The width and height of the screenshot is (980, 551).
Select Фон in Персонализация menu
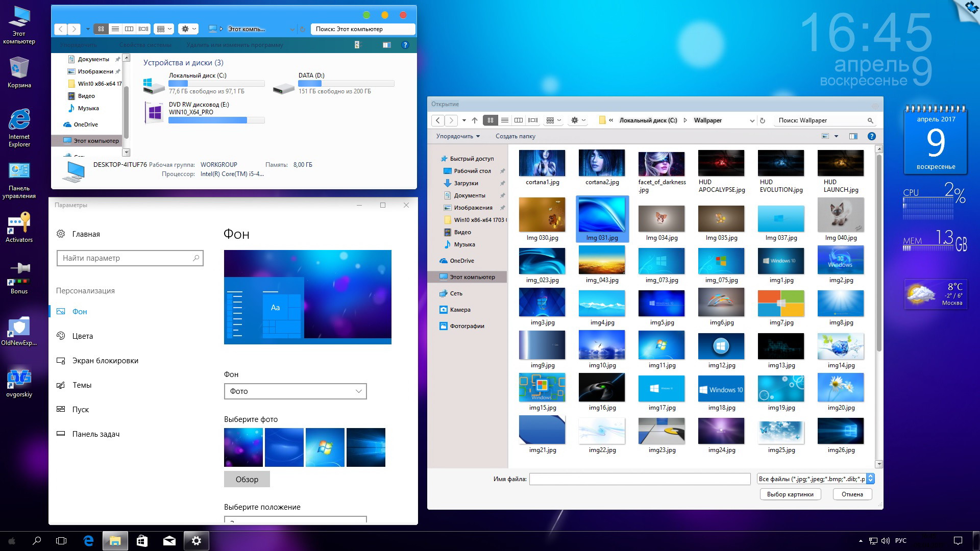(79, 312)
